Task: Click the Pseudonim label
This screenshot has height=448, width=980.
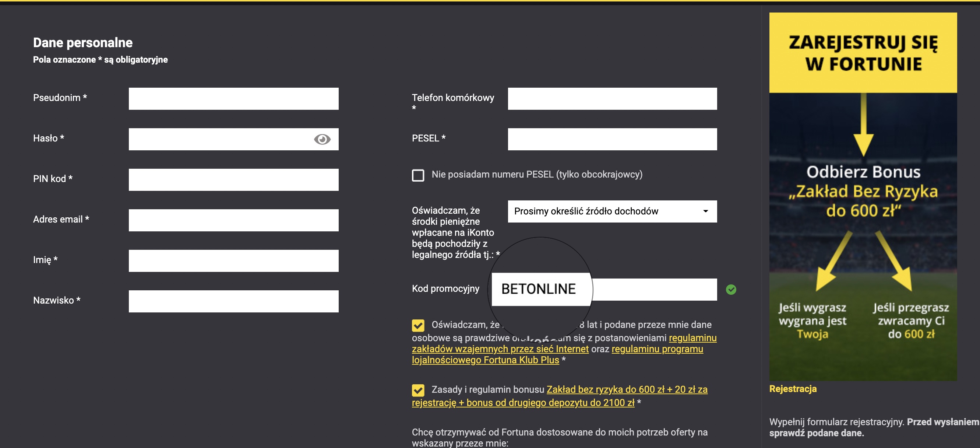Action: click(x=60, y=97)
